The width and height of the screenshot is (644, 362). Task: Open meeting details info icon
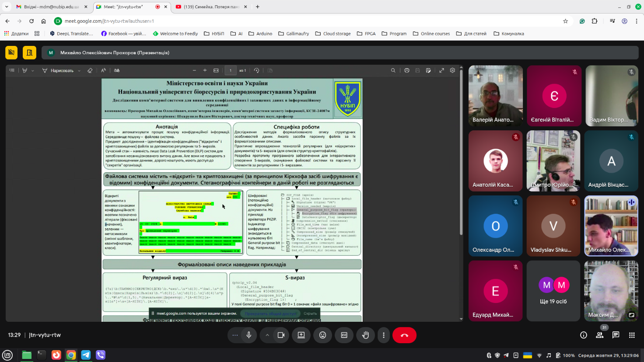tap(583, 335)
